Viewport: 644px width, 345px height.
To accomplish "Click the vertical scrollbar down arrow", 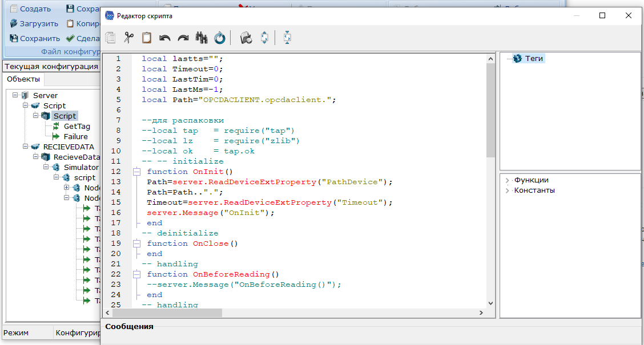I will click(491, 303).
